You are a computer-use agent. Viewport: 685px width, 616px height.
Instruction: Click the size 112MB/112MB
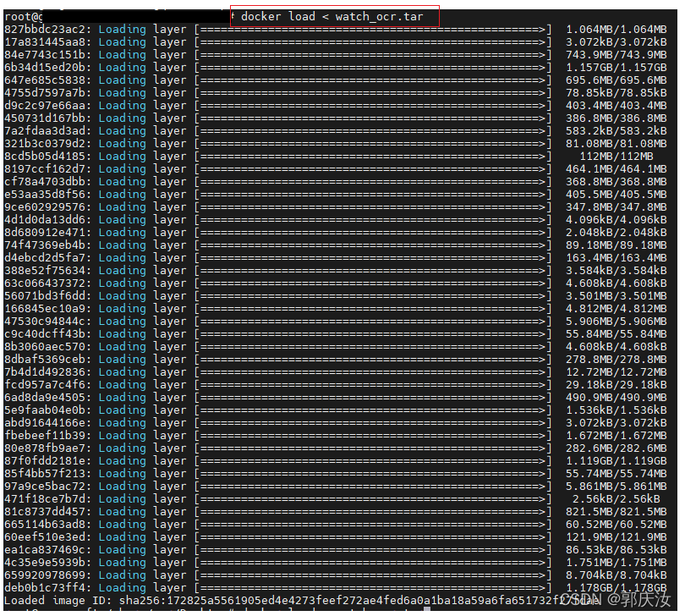[x=616, y=156]
